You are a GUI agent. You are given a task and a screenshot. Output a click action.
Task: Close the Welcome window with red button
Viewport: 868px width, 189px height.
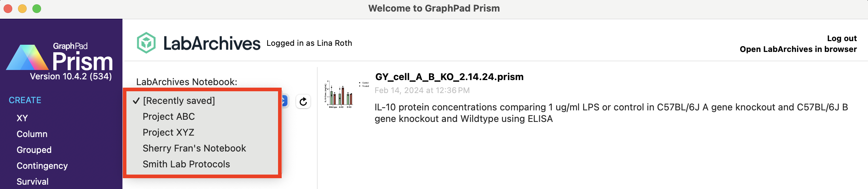(x=8, y=9)
